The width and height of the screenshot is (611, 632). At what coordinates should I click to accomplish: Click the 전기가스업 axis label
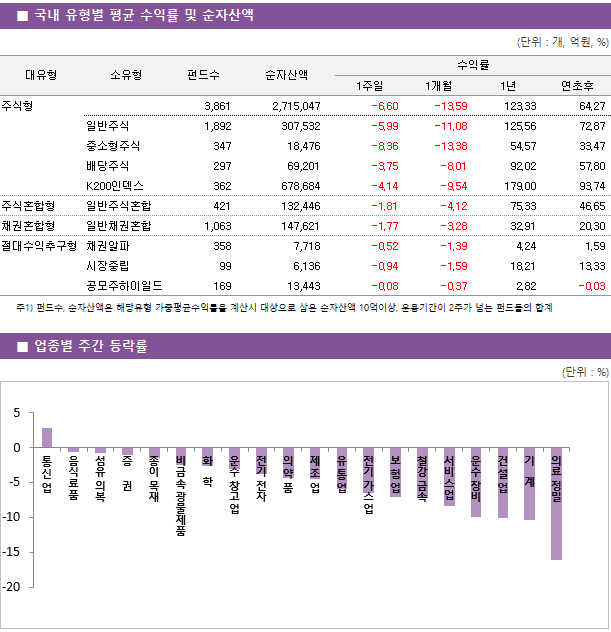coord(368,485)
